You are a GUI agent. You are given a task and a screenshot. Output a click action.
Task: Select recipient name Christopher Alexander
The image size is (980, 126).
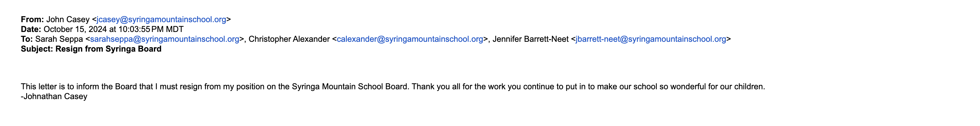point(289,39)
